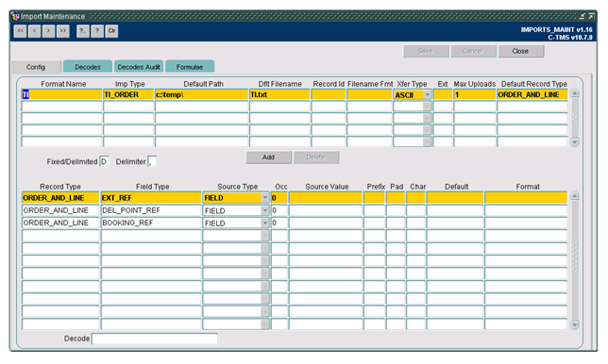Select the DEL_POINT_REF Field Type cell

[x=151, y=210]
